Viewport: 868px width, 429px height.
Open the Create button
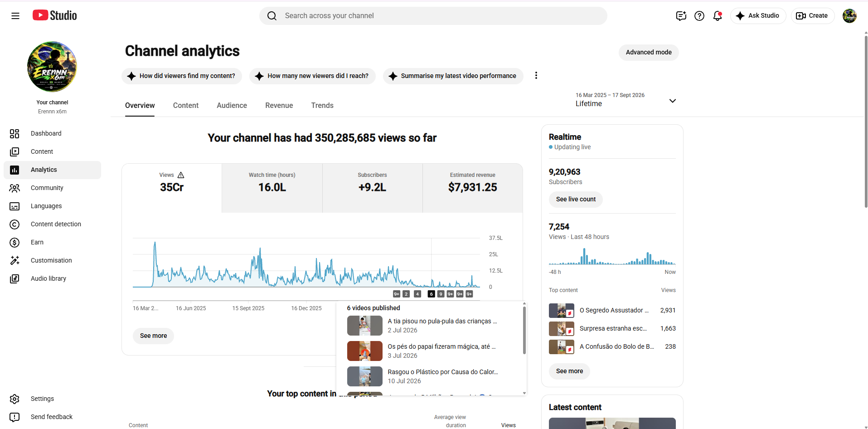point(813,16)
